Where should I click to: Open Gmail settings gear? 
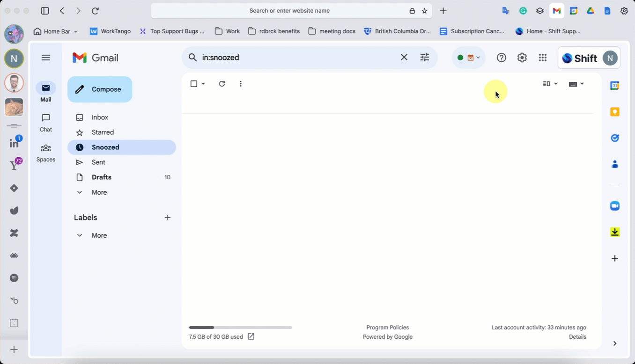[x=522, y=58]
